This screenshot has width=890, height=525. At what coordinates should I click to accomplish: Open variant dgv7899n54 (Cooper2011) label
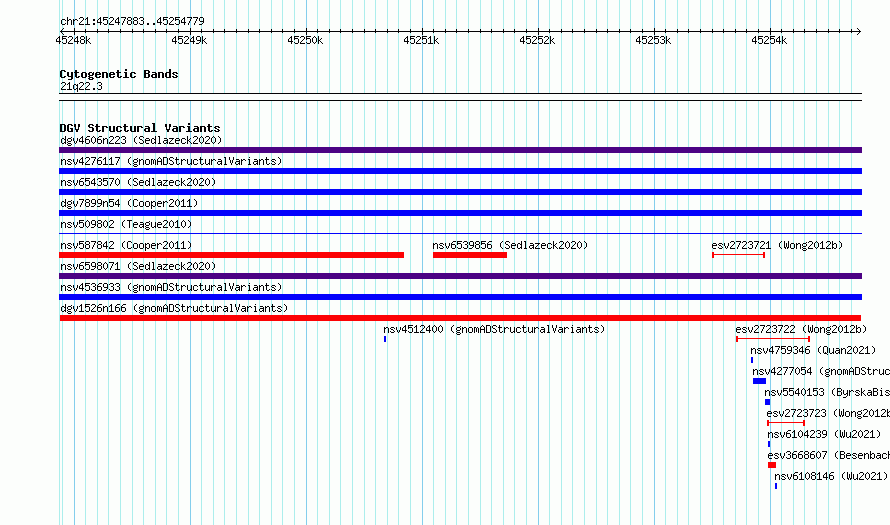tap(129, 203)
